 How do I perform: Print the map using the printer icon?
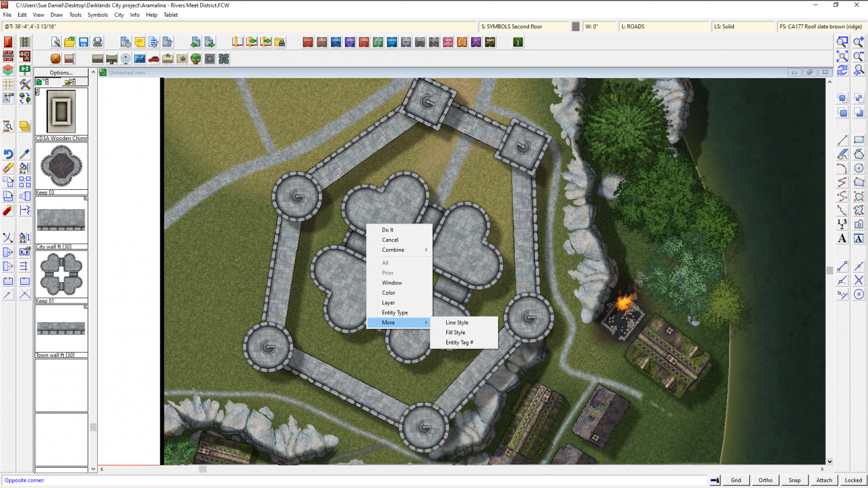click(x=98, y=42)
